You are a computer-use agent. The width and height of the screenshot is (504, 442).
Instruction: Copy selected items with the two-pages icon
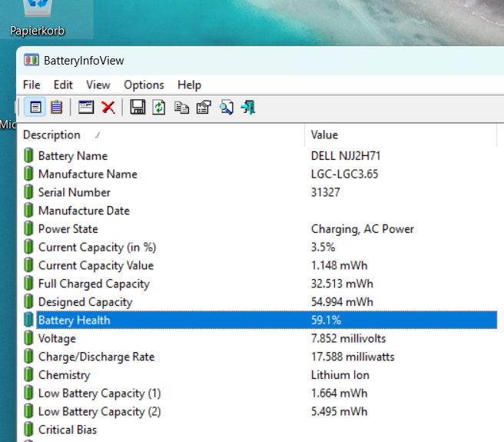(181, 108)
